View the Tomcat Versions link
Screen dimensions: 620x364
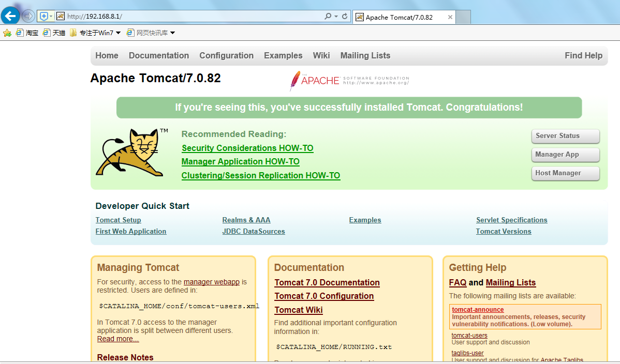click(504, 232)
